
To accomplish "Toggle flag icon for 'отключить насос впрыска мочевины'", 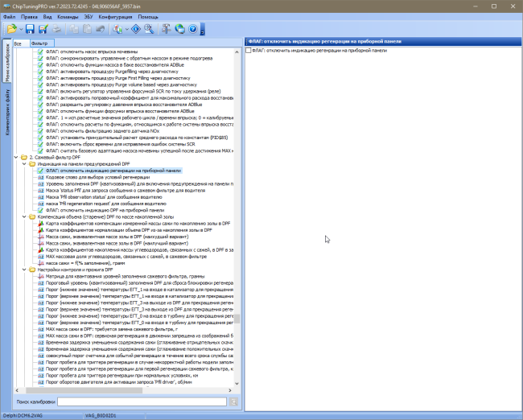I will (41, 51).
